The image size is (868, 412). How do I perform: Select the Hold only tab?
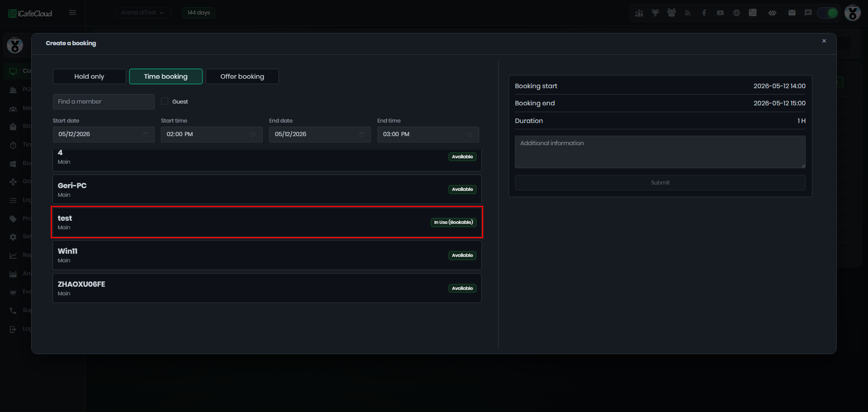coord(89,76)
